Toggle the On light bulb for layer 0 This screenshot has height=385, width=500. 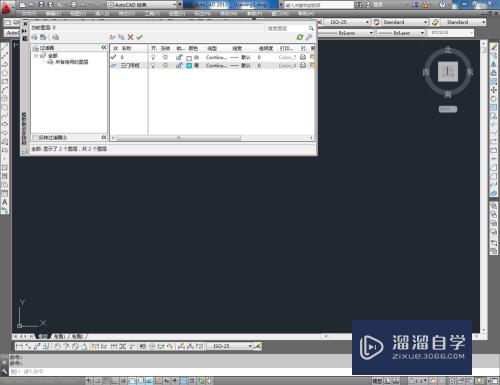(153, 57)
